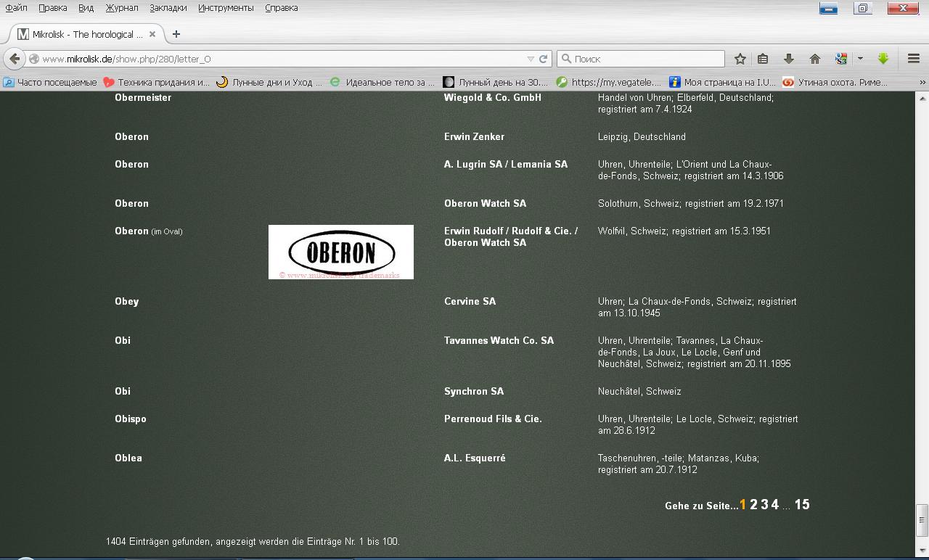The width and height of the screenshot is (929, 560).
Task: Click the browser back arrow button
Action: [x=15, y=59]
